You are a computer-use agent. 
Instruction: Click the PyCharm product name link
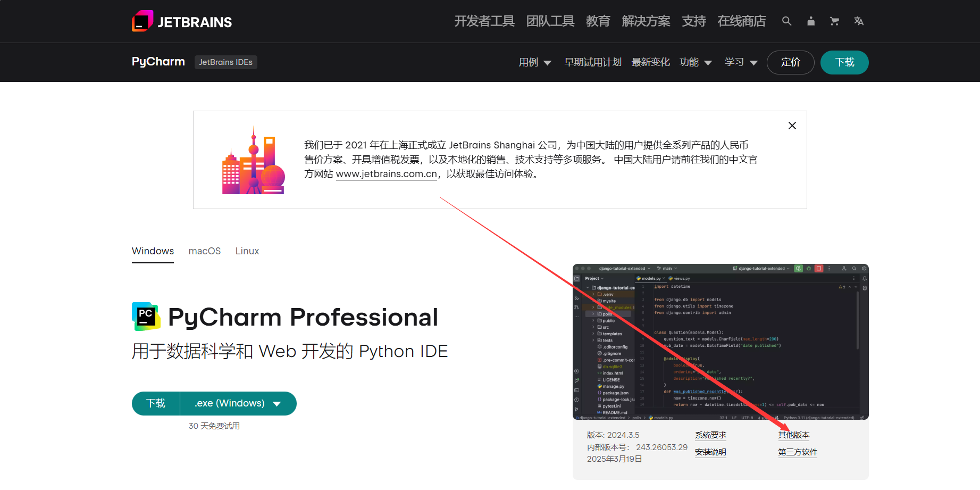pyautogui.click(x=158, y=62)
